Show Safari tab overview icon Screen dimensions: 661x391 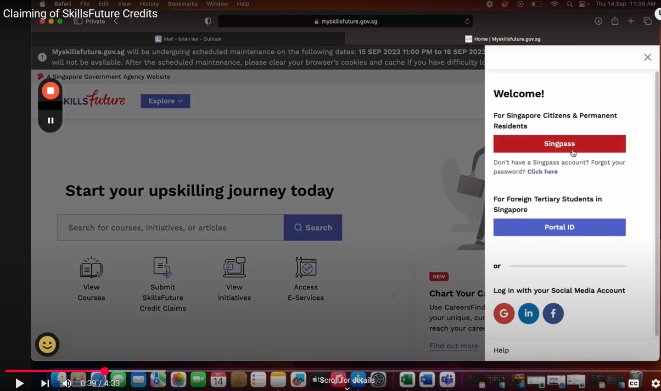click(648, 21)
